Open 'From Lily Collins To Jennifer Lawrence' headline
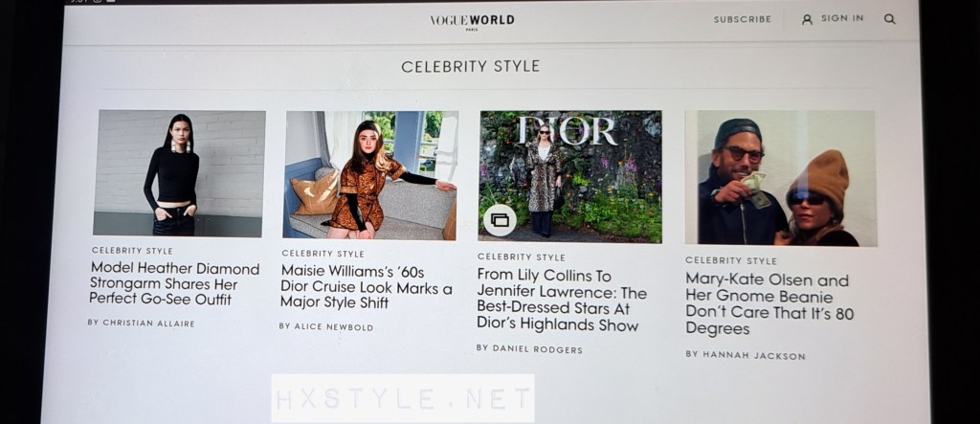980x424 pixels. click(561, 301)
